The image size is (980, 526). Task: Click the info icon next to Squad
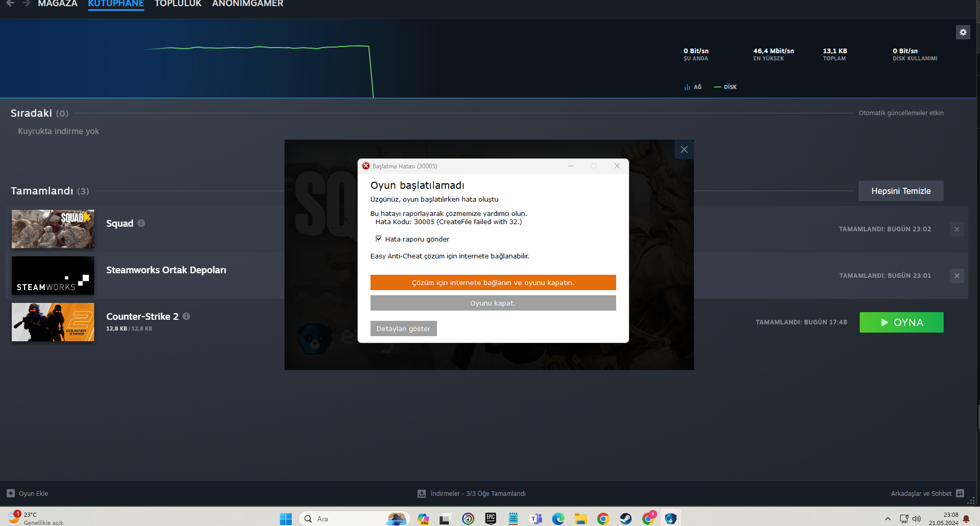141,223
